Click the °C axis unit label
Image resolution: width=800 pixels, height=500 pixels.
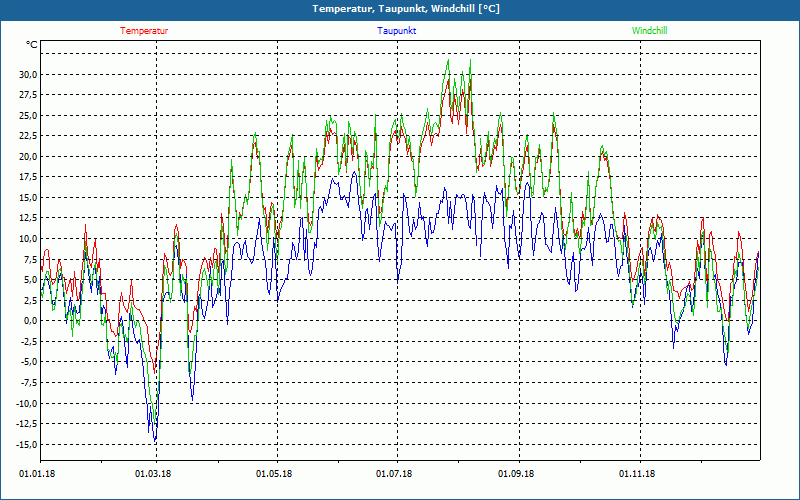click(x=32, y=45)
